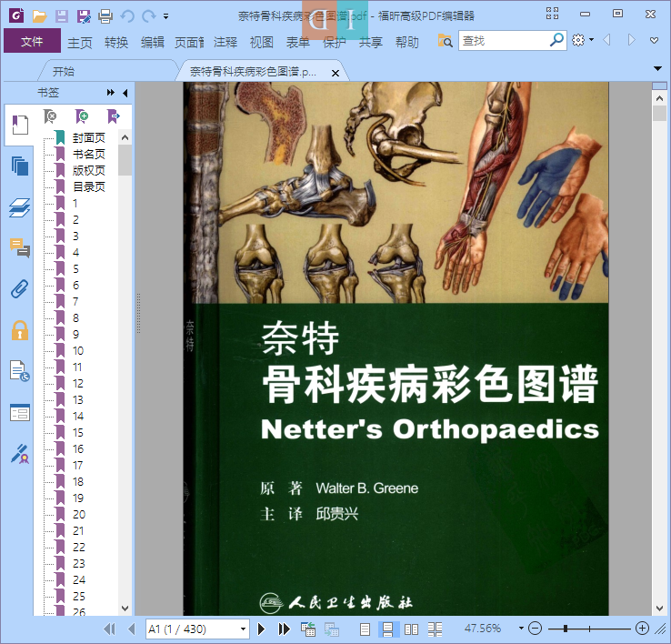Viewport: 671px width, 644px height.
Task: Go to last page button
Action: click(x=285, y=629)
